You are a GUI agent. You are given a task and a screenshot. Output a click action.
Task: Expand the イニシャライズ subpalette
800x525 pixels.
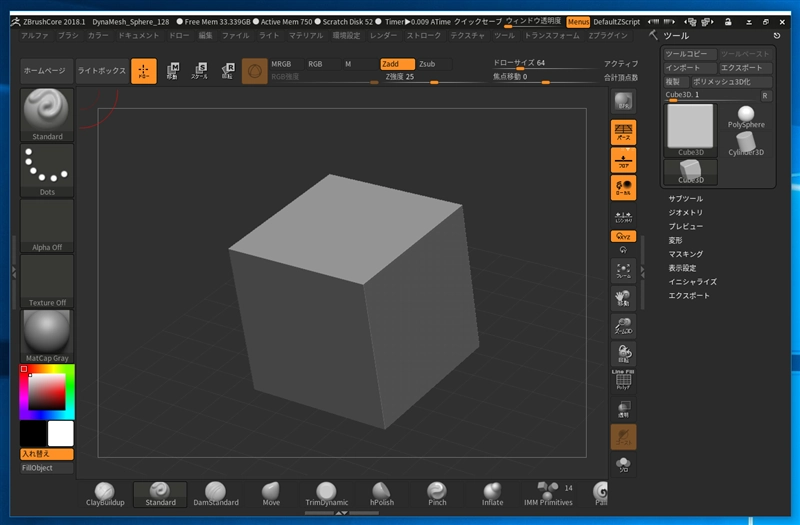point(692,281)
